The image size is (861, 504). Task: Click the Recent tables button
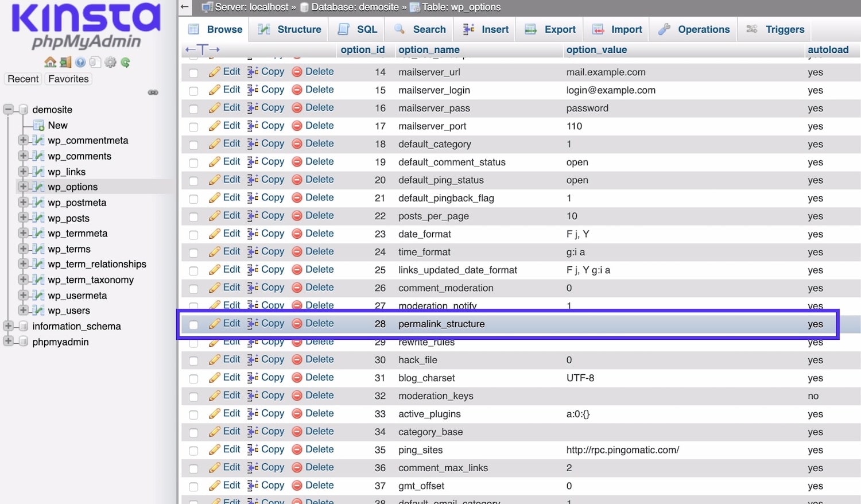pos(22,79)
